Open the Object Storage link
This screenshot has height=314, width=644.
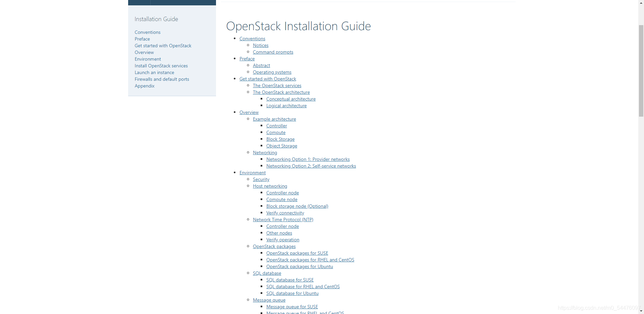coord(282,146)
